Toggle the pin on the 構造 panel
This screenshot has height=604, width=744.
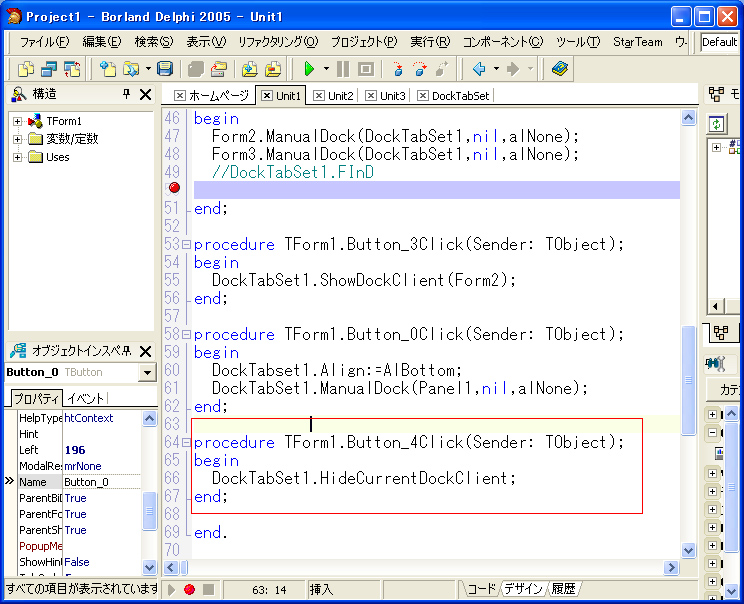(126, 94)
